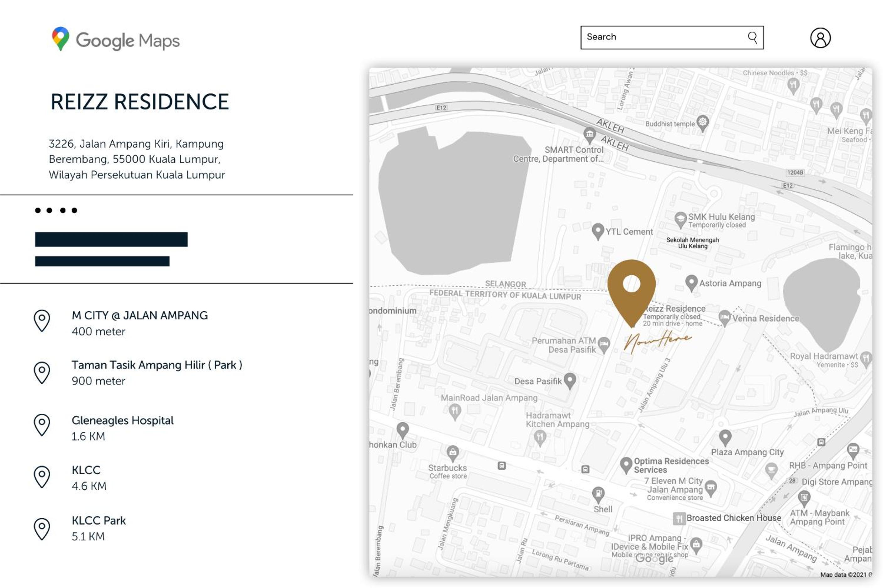Viewport: 883px width, 588px height.
Task: Click the Venna Residence hotel marker
Action: [x=725, y=318]
